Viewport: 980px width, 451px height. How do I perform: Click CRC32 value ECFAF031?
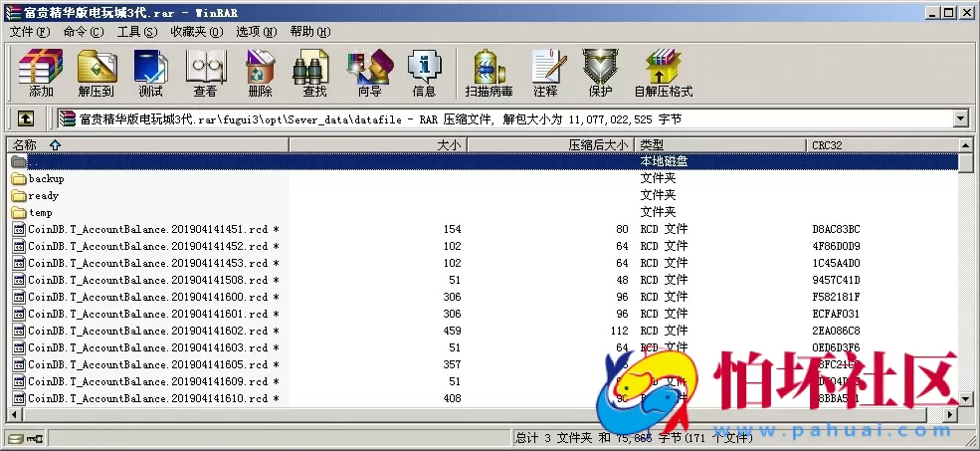pyautogui.click(x=836, y=314)
